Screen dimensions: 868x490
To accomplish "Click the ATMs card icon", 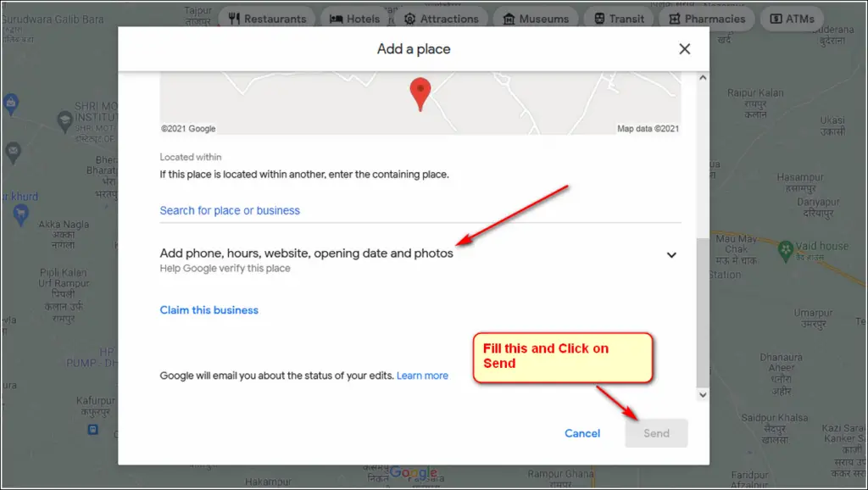I will (776, 18).
